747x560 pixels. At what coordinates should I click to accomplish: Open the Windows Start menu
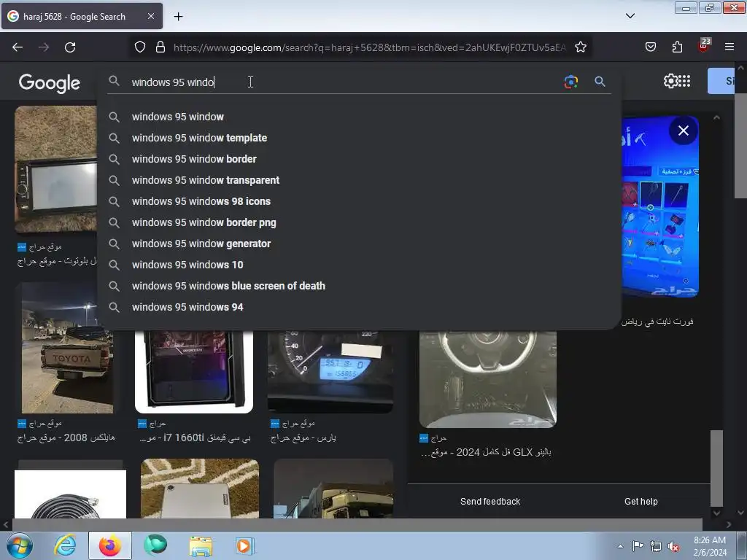pos(20,545)
